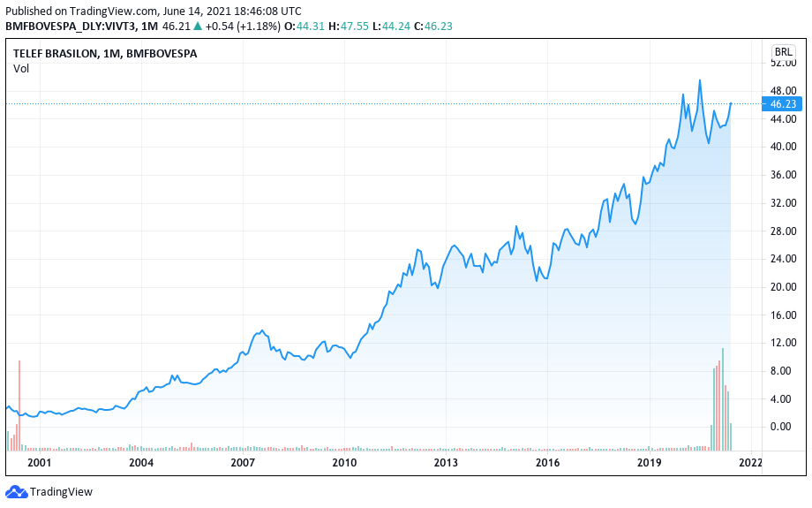Viewport: 812px width, 508px height.
Task: Click the Vol indicator label
Action: tap(21, 68)
